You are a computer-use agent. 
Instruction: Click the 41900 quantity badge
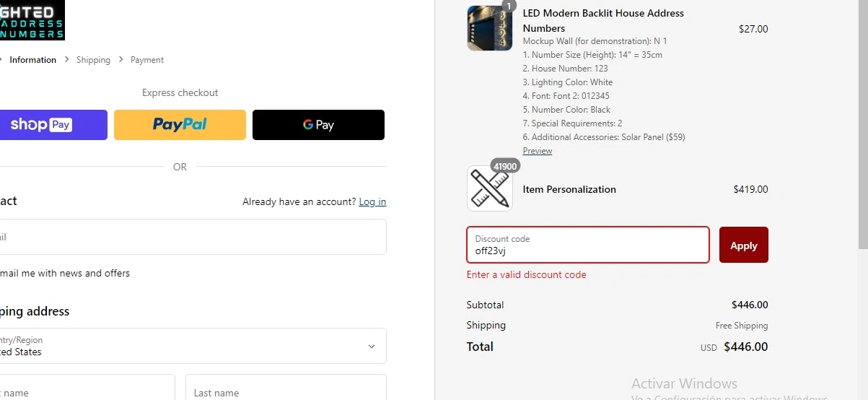pyautogui.click(x=505, y=166)
